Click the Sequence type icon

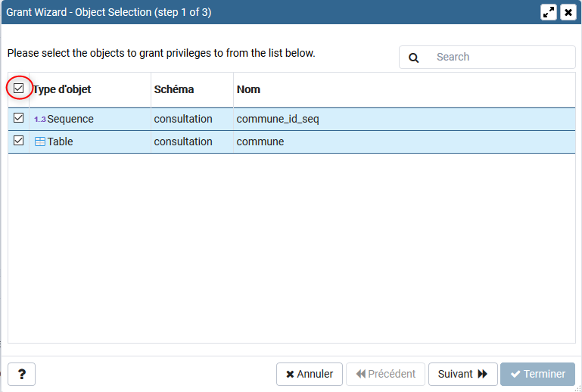[40, 119]
